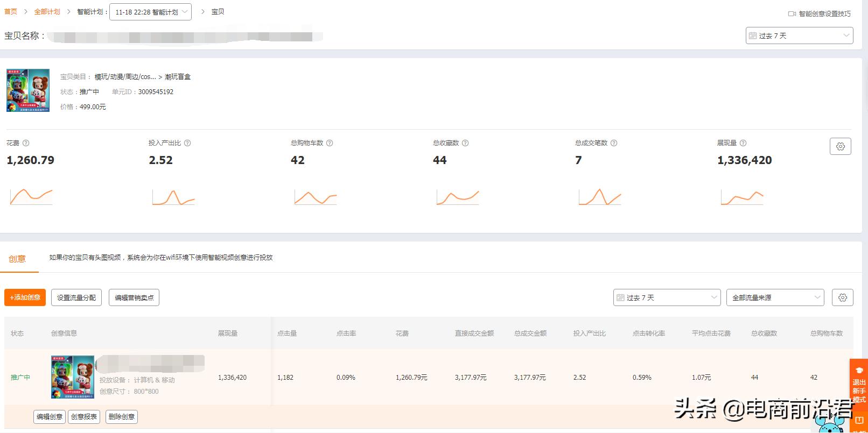Click the 花费 trend sparkline chart
Viewport: 868px width, 433px height.
tap(31, 196)
